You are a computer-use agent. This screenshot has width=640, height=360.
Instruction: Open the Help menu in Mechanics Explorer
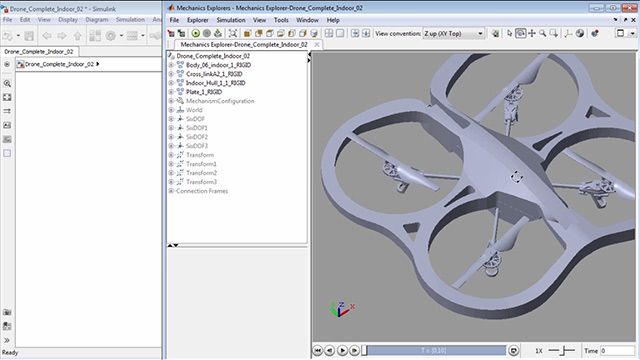point(333,20)
